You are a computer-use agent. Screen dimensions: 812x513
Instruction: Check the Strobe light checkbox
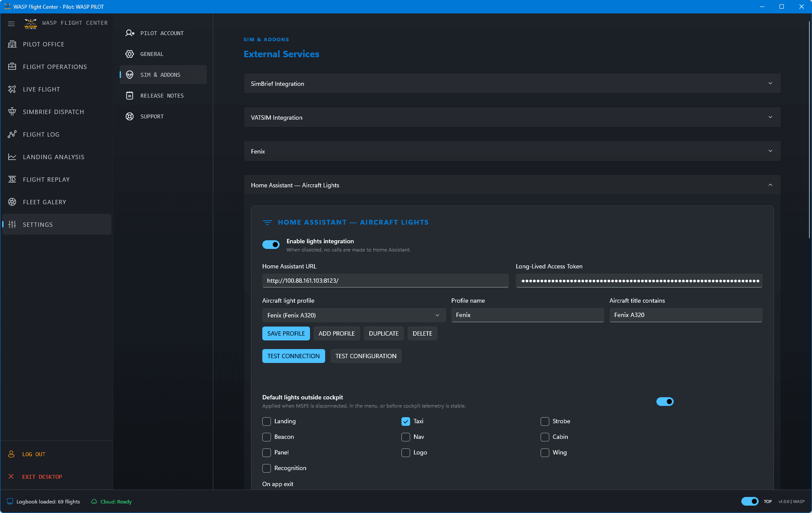(545, 422)
